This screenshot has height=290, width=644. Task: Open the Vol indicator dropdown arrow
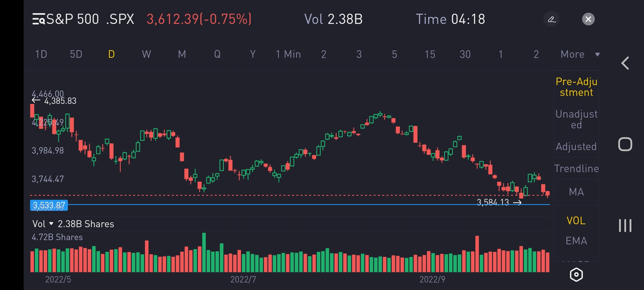pyautogui.click(x=51, y=224)
